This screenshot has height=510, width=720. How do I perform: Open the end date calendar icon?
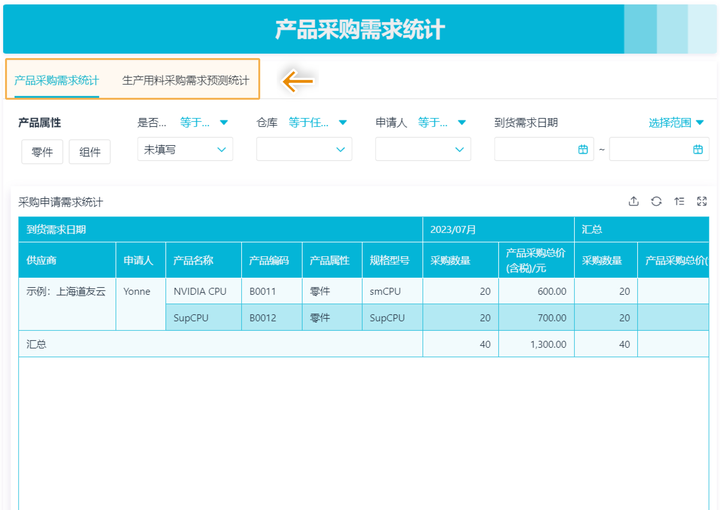pyautogui.click(x=698, y=149)
